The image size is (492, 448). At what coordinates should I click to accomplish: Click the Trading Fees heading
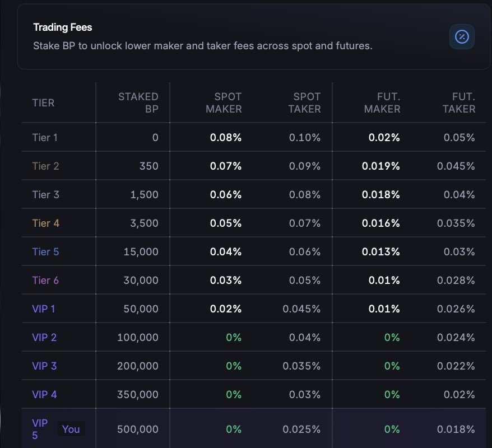click(63, 27)
